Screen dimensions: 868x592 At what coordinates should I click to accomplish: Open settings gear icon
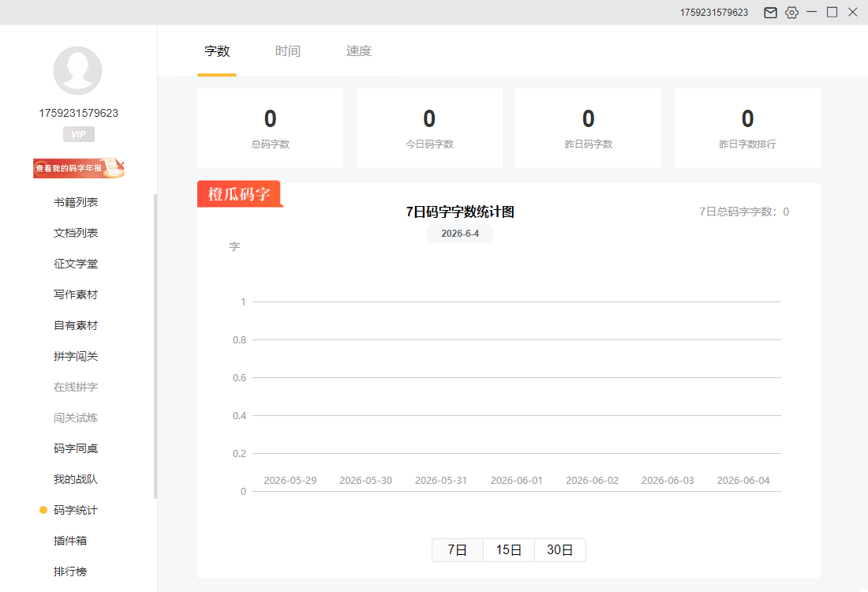pyautogui.click(x=791, y=12)
